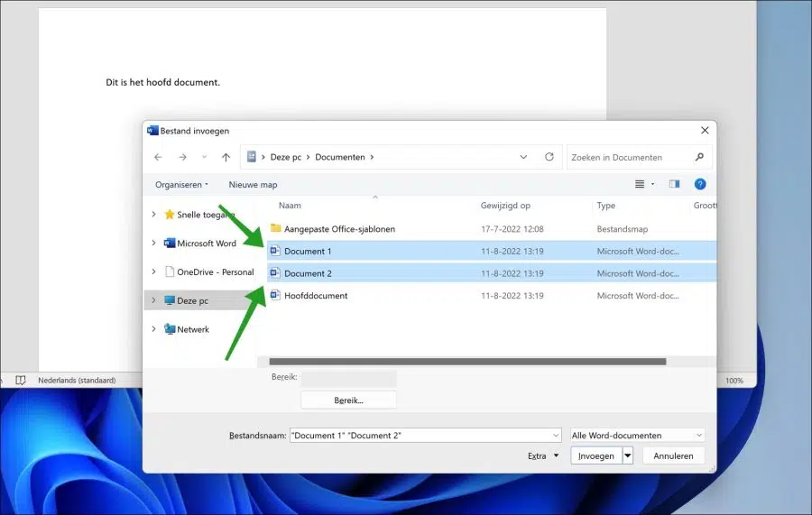Image resolution: width=812 pixels, height=515 pixels.
Task: Select the Document 1 file
Action: point(492,251)
